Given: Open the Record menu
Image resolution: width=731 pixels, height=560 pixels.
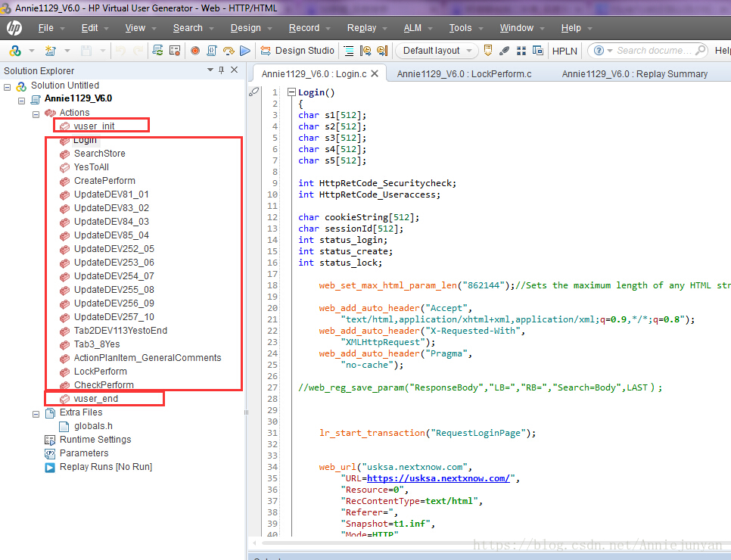Looking at the screenshot, I should 309,28.
